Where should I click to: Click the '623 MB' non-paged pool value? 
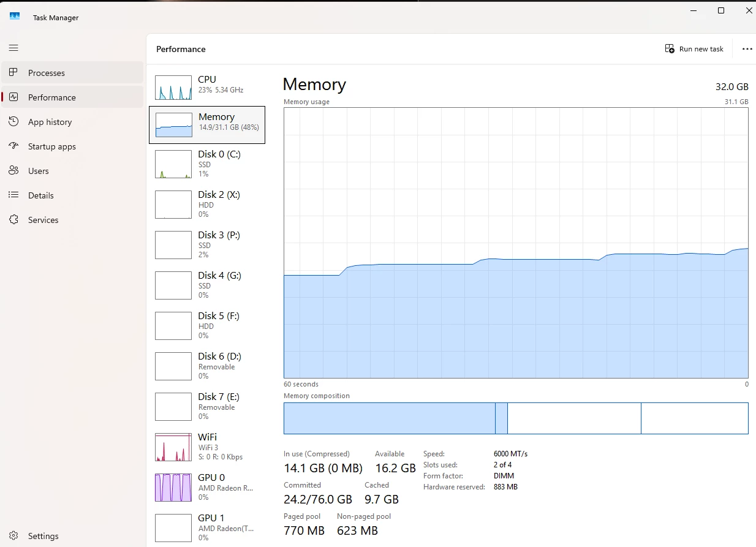click(x=357, y=530)
